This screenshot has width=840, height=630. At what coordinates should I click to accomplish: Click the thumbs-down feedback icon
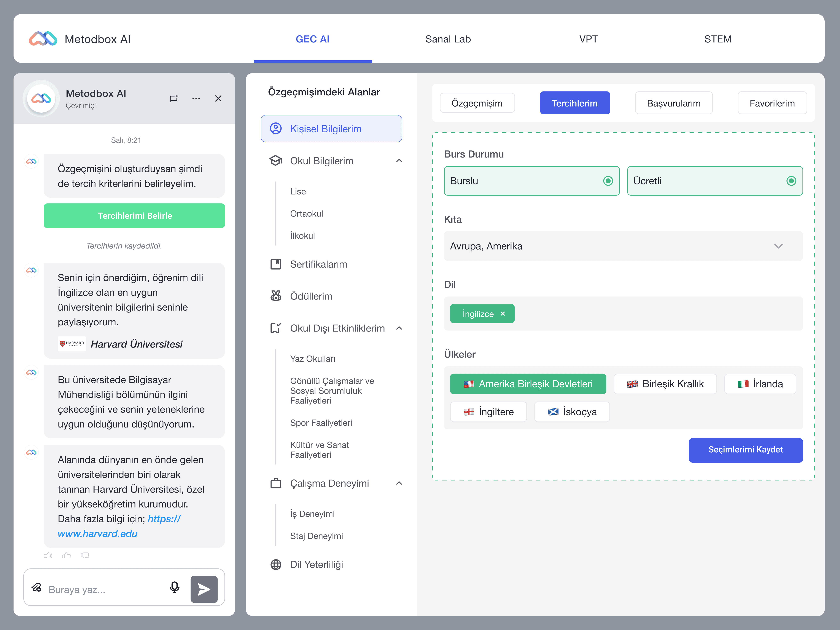[x=85, y=555]
